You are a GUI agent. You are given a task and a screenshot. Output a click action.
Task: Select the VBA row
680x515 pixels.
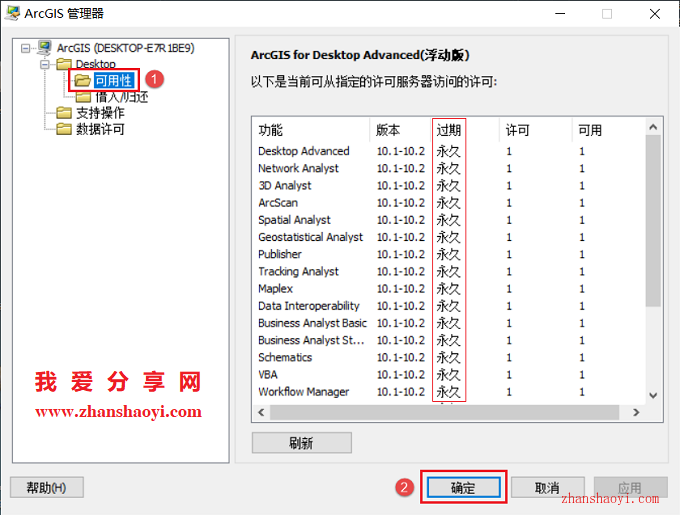449,375
